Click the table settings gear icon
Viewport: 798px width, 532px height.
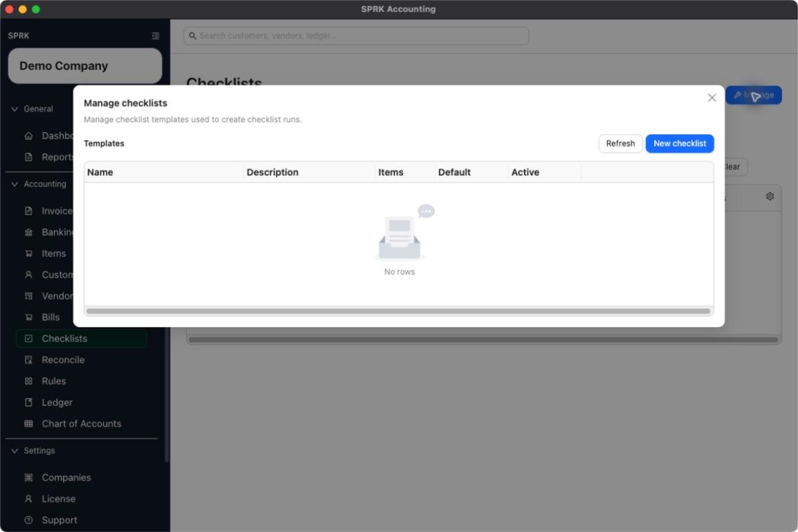point(770,196)
